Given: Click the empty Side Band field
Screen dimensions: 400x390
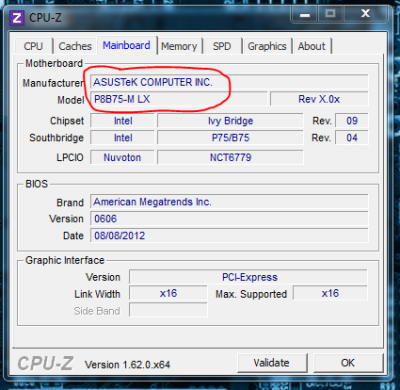Looking at the screenshot, I should [x=168, y=310].
